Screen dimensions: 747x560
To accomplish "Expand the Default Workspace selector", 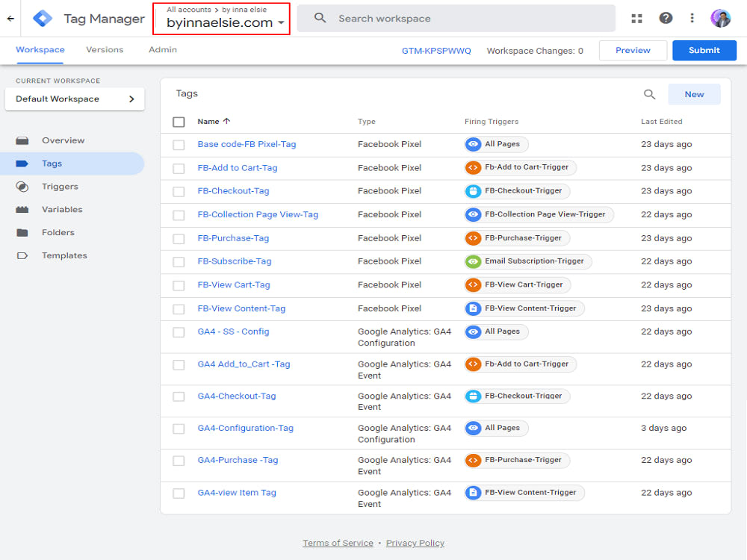I will click(75, 99).
